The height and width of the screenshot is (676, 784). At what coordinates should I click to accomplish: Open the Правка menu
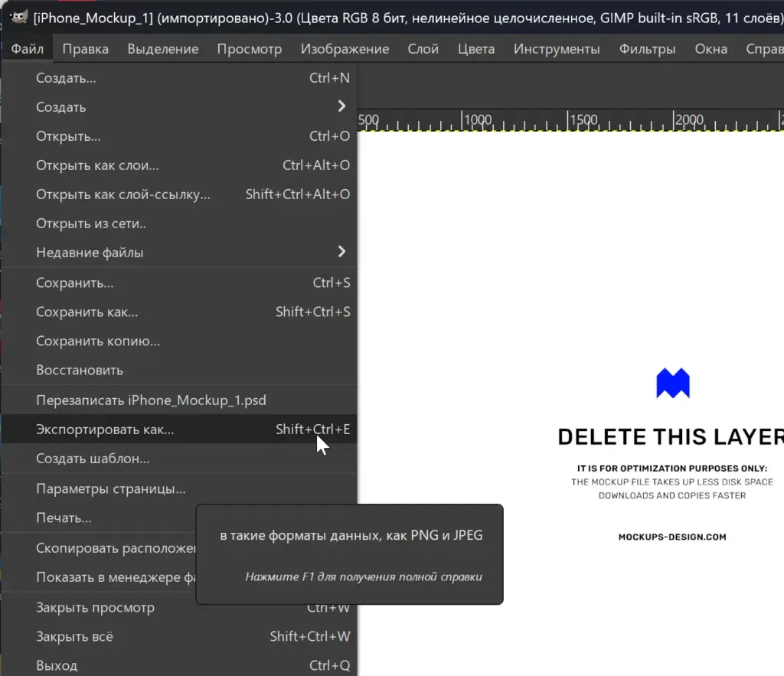[85, 48]
